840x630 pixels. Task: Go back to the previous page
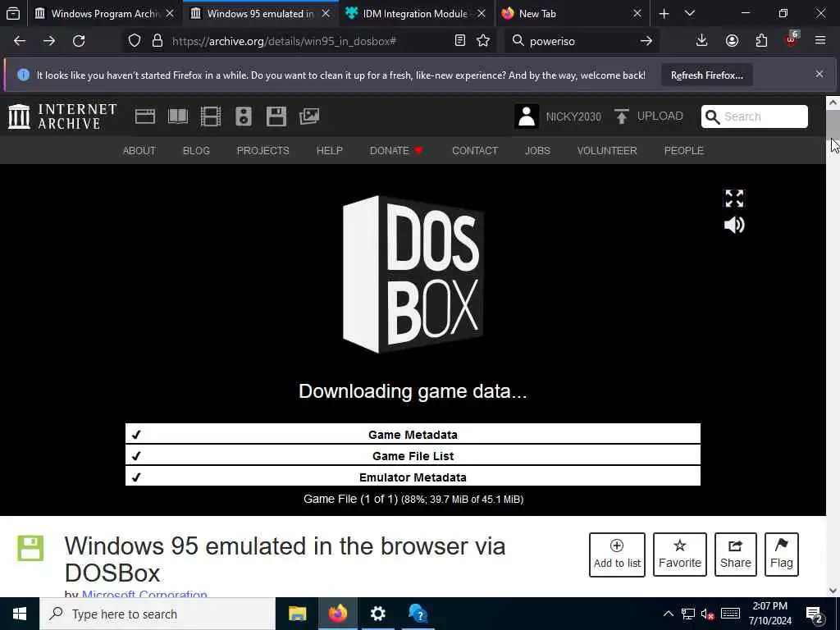coord(20,41)
